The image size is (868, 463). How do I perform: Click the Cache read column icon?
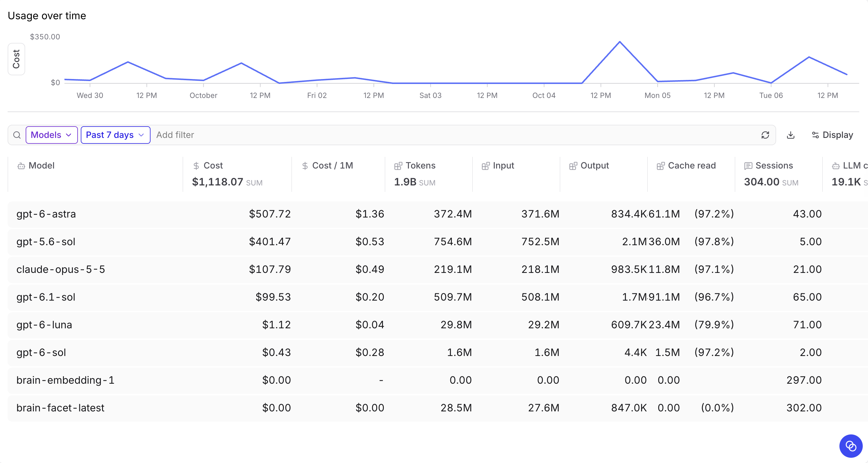(x=660, y=166)
